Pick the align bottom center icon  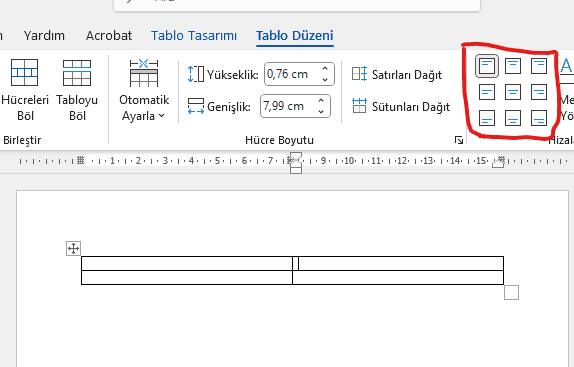tap(512, 118)
